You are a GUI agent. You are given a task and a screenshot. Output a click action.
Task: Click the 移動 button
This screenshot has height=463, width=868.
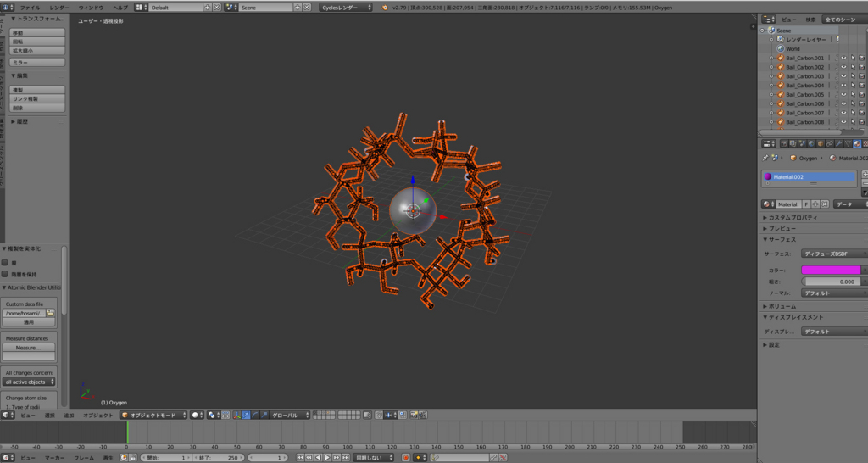[x=37, y=33]
